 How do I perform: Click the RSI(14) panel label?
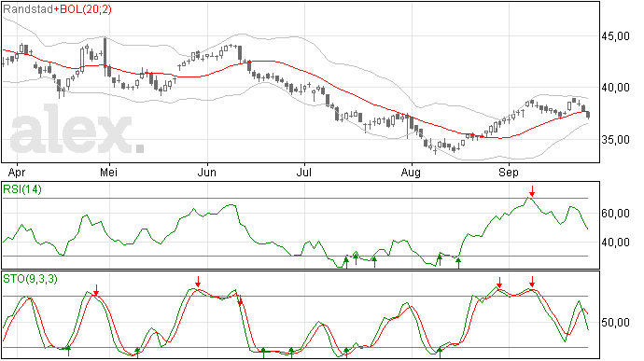(x=22, y=189)
